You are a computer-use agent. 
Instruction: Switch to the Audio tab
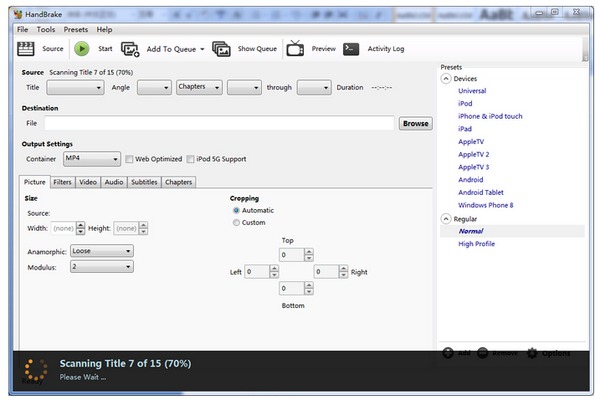click(114, 182)
